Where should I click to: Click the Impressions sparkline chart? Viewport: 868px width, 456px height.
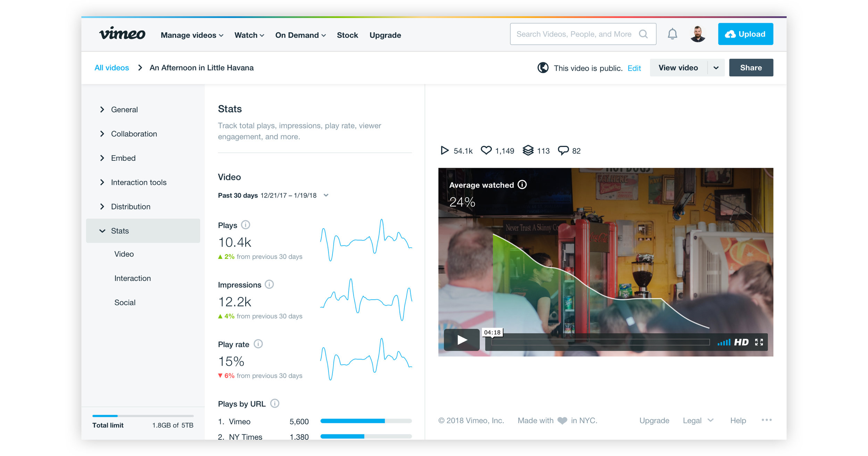[x=366, y=299]
